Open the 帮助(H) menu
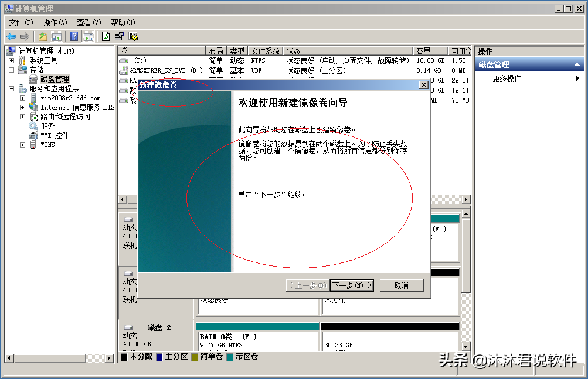Image resolution: width=588 pixels, height=379 pixels. click(x=123, y=22)
